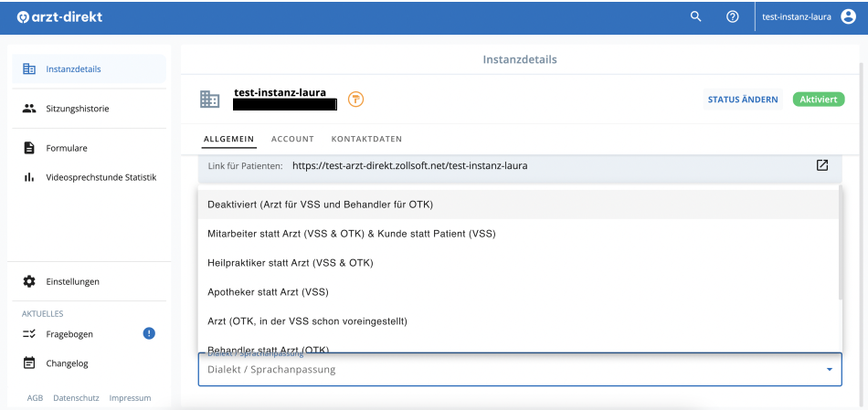Open the patient link external icon

[822, 165]
